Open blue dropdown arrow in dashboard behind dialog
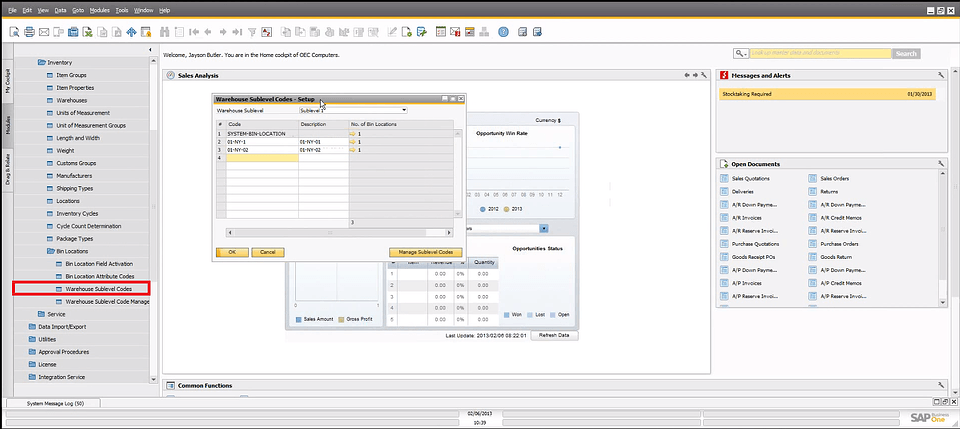This screenshot has width=960, height=429. click(x=543, y=228)
